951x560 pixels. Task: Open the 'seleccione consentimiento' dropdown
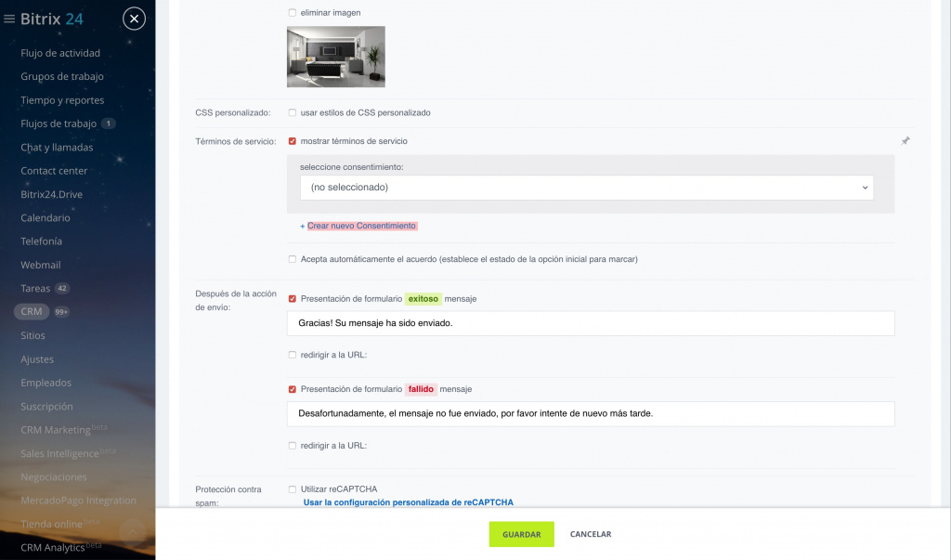coord(586,188)
